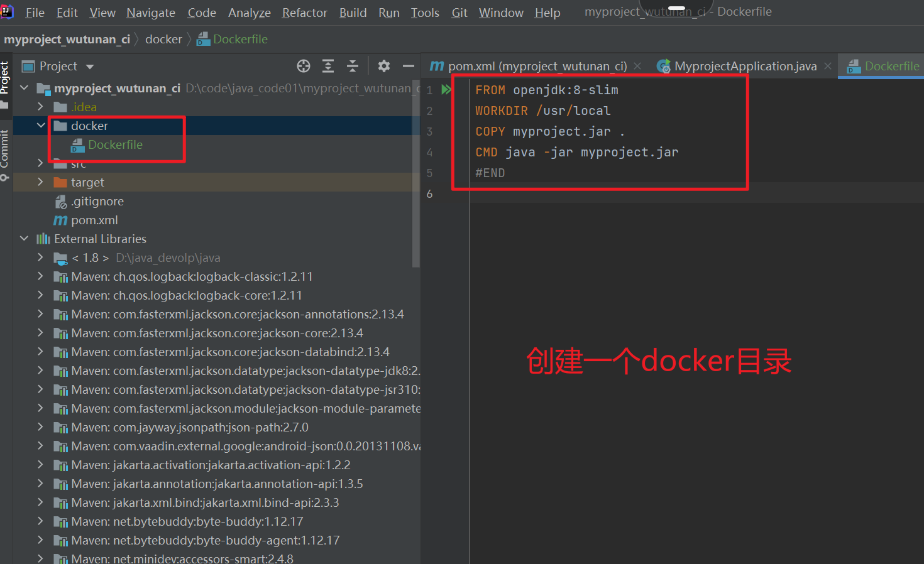924x564 pixels.
Task: Collapse the docker folder
Action: tap(41, 126)
